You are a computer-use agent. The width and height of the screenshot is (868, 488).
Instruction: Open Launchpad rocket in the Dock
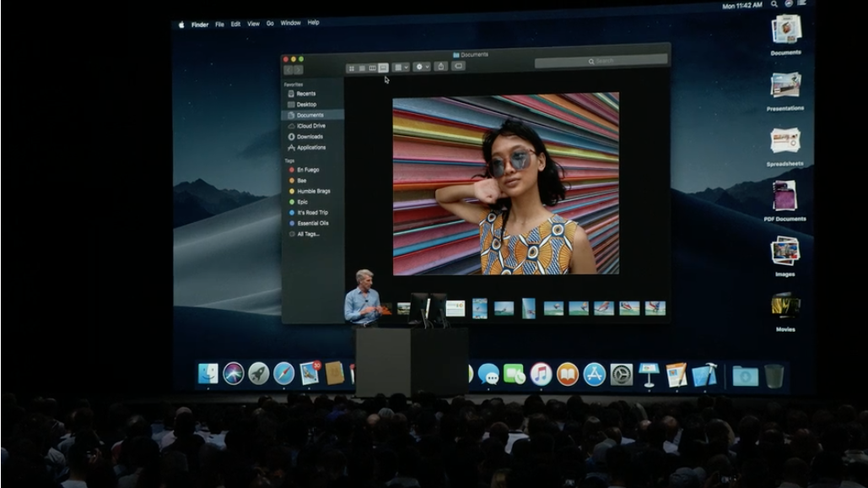click(258, 374)
